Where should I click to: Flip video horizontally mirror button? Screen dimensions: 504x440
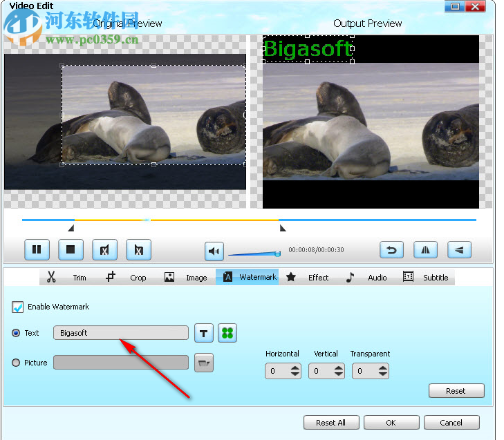(425, 250)
